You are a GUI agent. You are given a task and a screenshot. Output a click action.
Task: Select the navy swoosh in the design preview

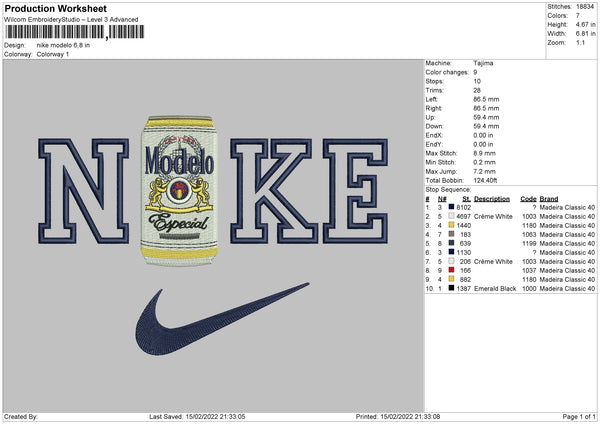pyautogui.click(x=222, y=319)
